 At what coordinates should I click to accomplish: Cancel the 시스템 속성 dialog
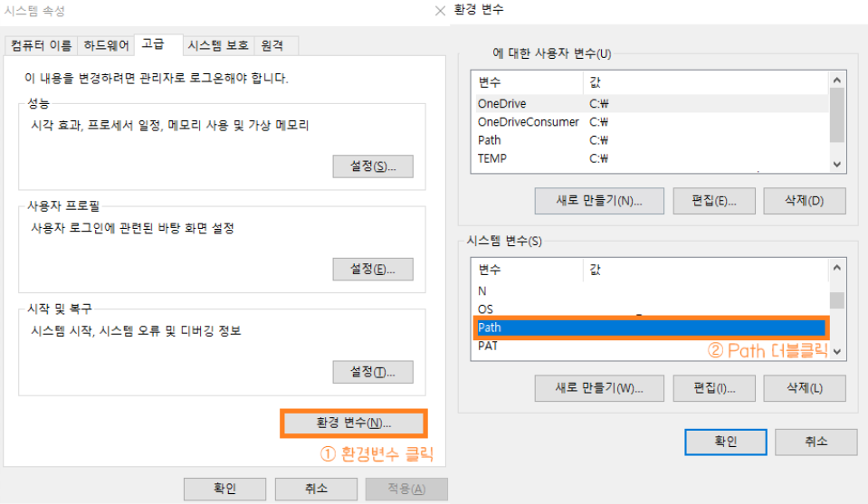(316, 489)
